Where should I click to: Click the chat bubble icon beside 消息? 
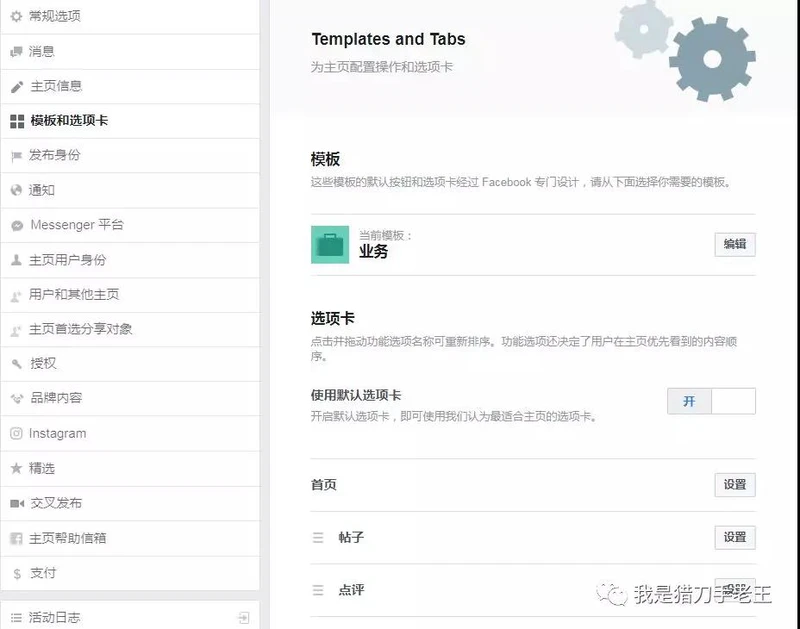click(x=16, y=51)
